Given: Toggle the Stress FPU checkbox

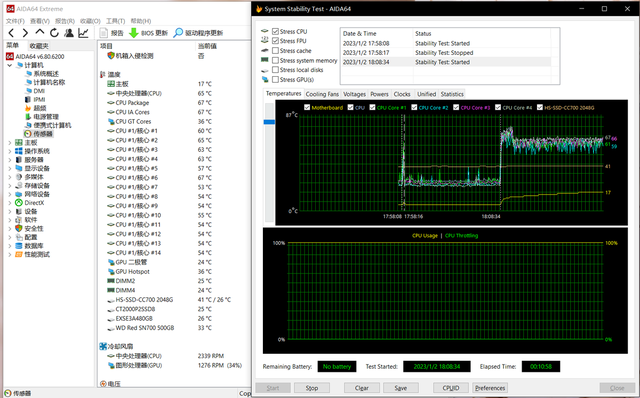Looking at the screenshot, I should pyautogui.click(x=276, y=41).
